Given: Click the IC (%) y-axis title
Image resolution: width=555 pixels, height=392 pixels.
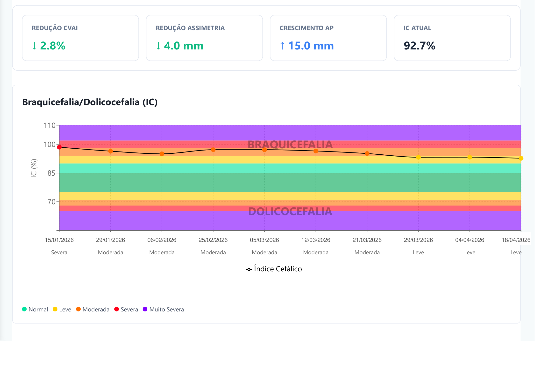Looking at the screenshot, I should [x=34, y=168].
